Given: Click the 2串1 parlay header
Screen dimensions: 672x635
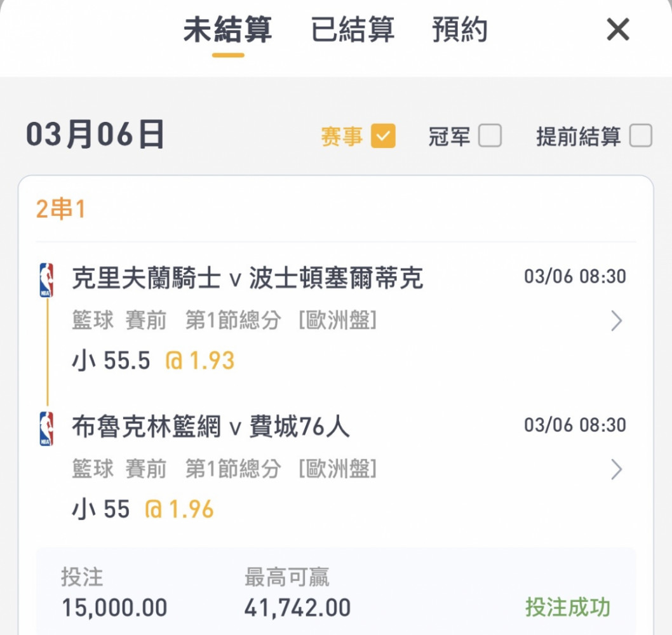Looking at the screenshot, I should [60, 210].
